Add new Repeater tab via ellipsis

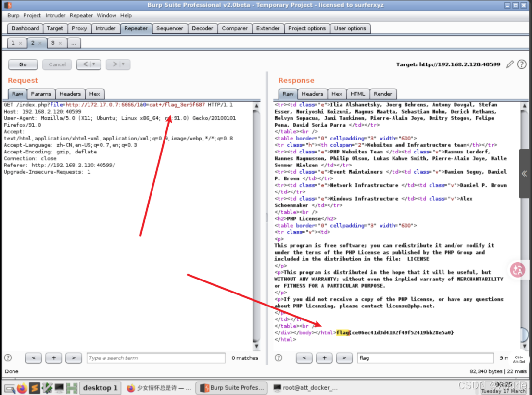pos(74,43)
